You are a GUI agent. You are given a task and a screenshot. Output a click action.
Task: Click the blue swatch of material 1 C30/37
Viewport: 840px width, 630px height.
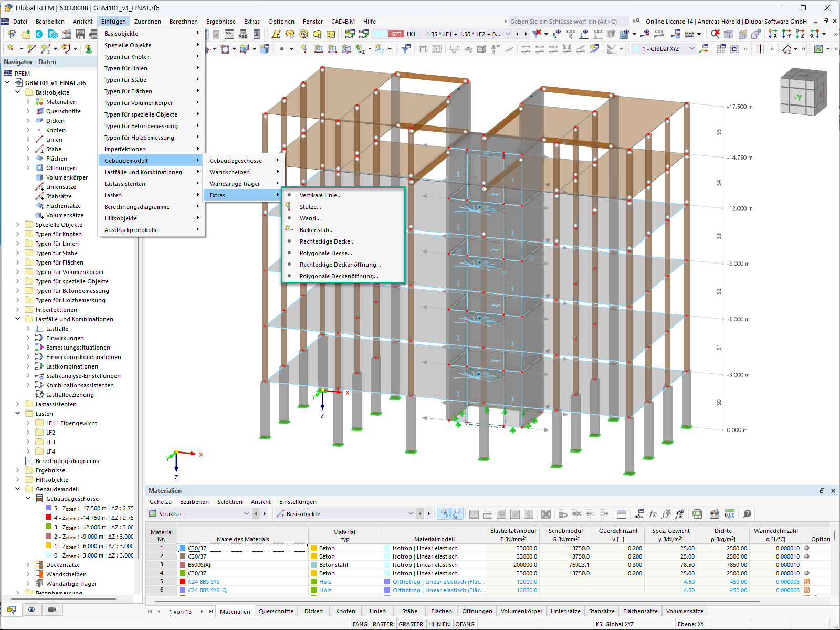[183, 548]
